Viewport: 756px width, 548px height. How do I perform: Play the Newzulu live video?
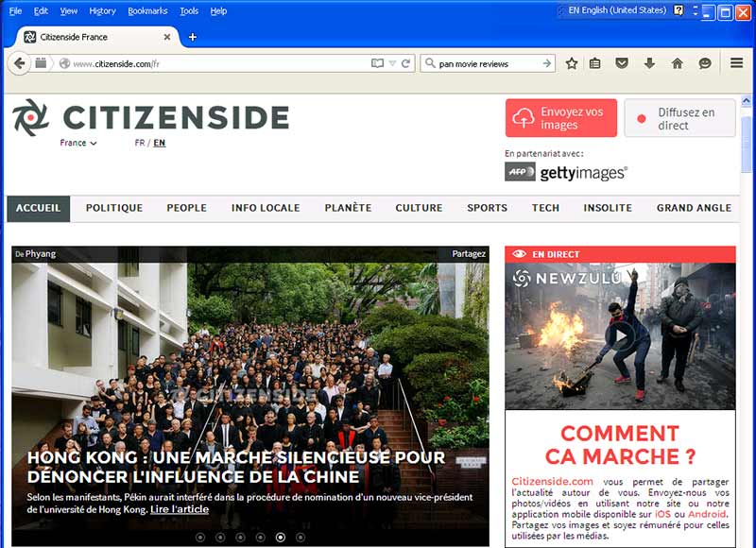[621, 335]
